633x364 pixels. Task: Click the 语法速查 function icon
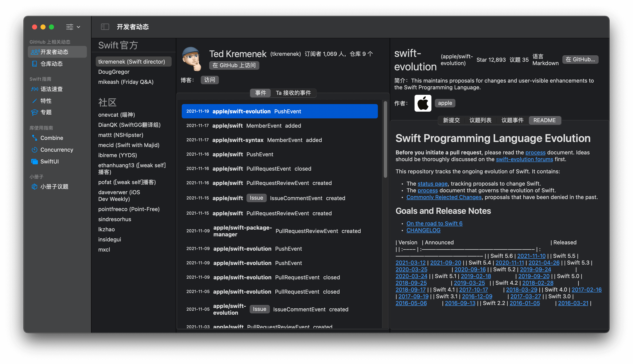(x=35, y=89)
